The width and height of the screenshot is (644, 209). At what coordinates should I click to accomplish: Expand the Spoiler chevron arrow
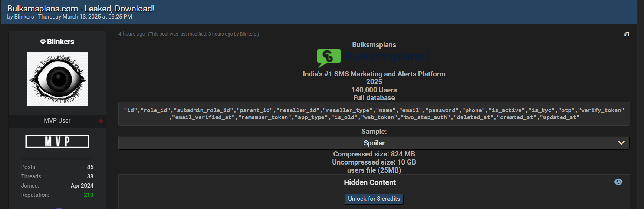[621, 143]
